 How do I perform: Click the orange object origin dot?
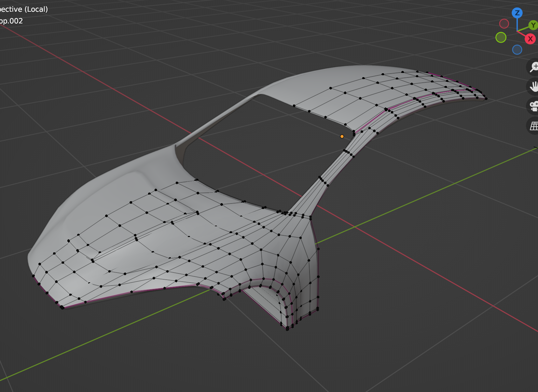[342, 136]
